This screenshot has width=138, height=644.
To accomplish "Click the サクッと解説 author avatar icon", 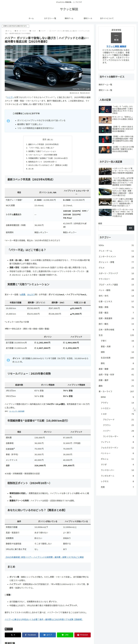I will (x=116, y=38).
